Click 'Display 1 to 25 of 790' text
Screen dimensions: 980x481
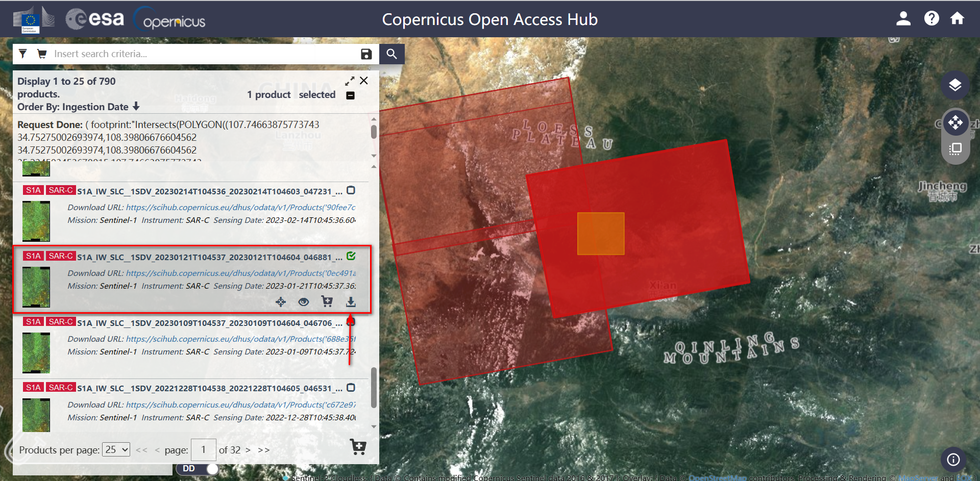click(66, 81)
